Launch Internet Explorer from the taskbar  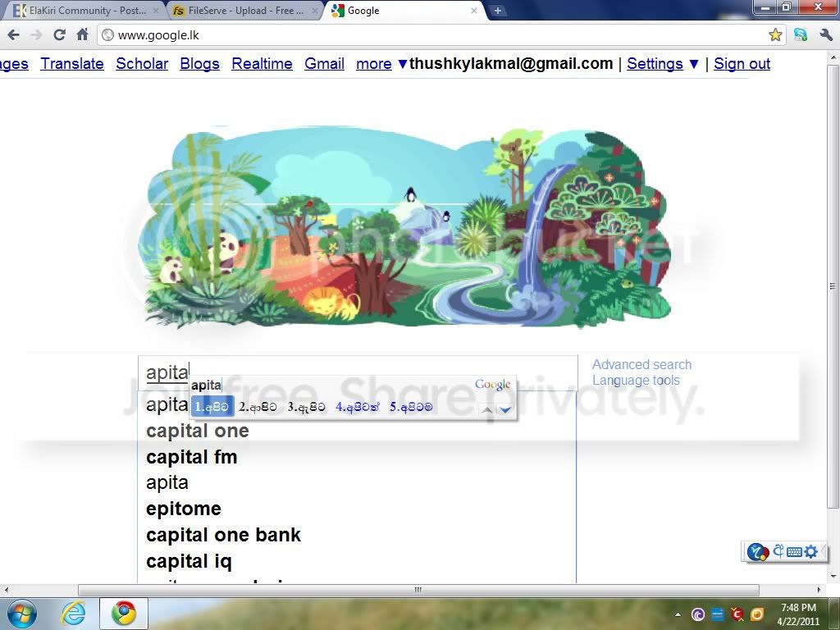click(x=73, y=614)
